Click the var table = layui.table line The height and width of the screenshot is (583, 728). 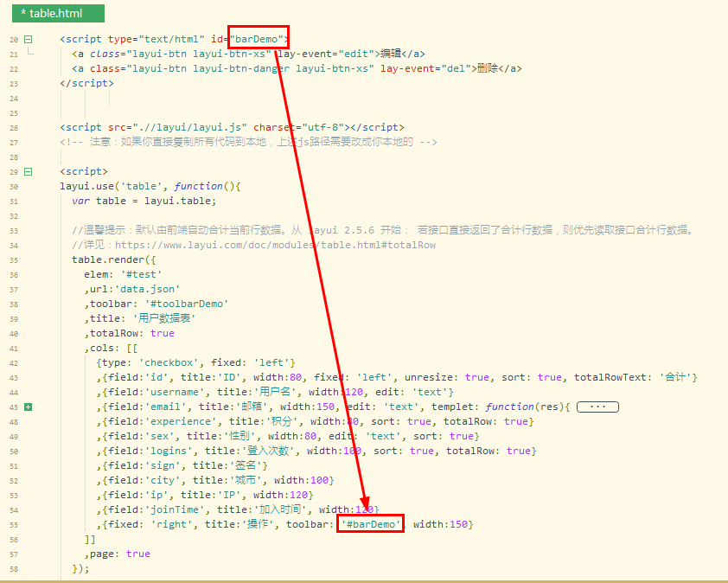[144, 202]
